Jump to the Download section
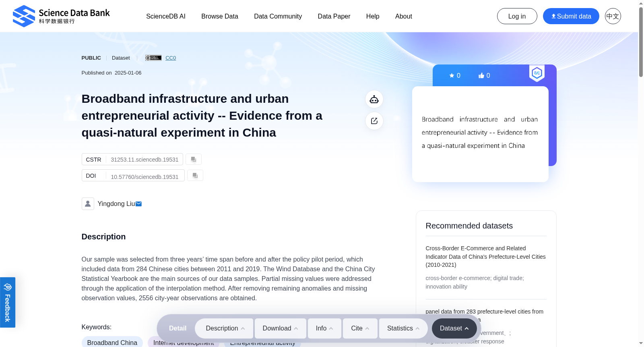644x347 pixels. tap(281, 328)
